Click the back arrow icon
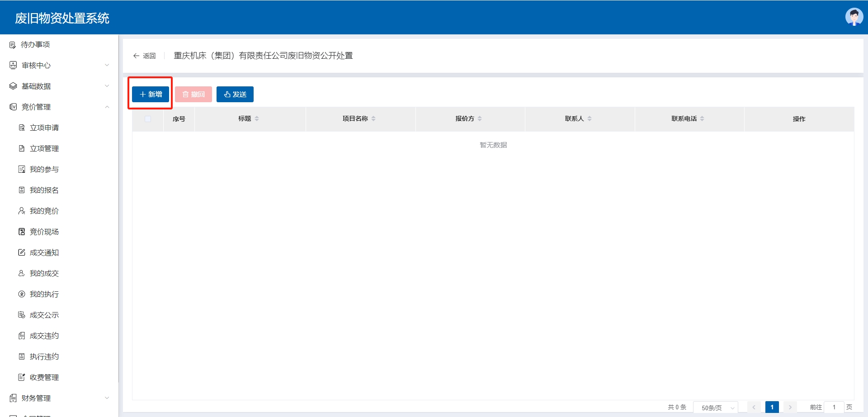The image size is (868, 417). pyautogui.click(x=136, y=56)
